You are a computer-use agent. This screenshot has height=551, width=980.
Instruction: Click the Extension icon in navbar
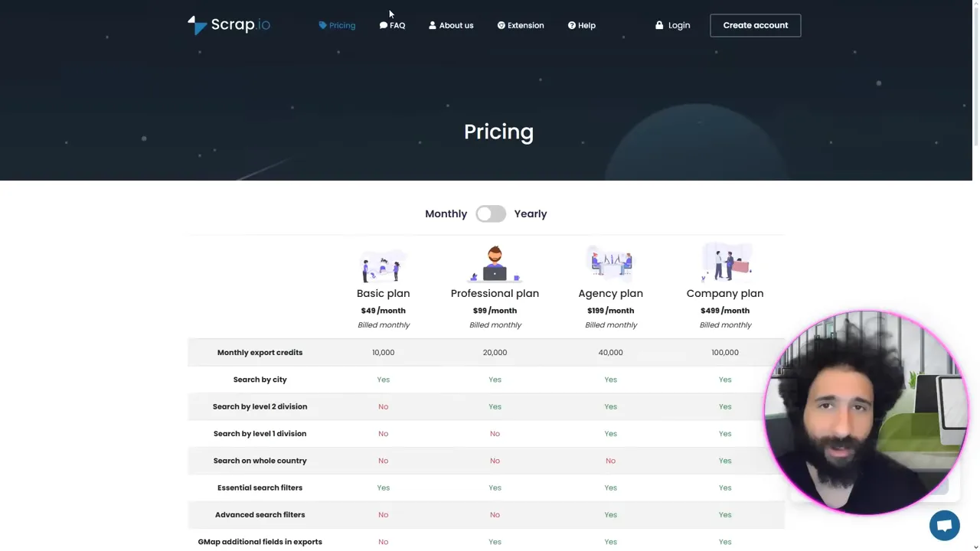coord(501,25)
